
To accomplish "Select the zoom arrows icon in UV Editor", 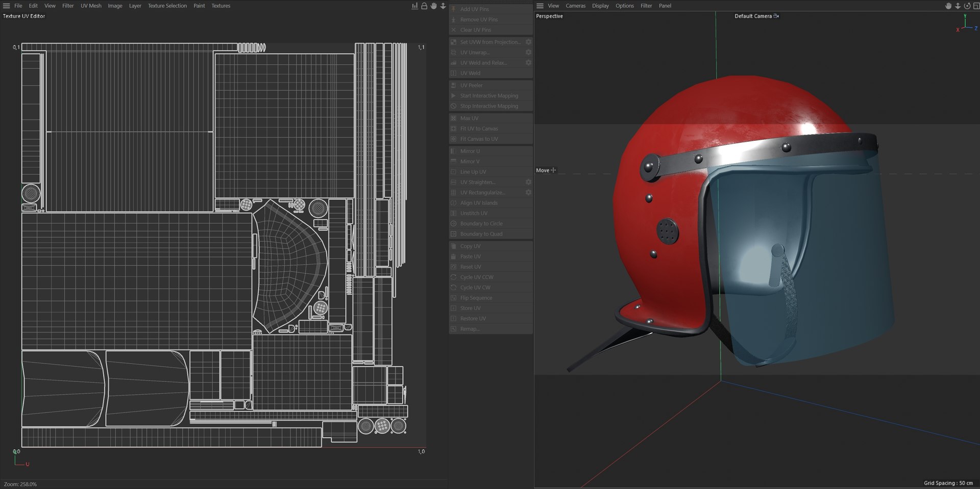I will [x=443, y=6].
